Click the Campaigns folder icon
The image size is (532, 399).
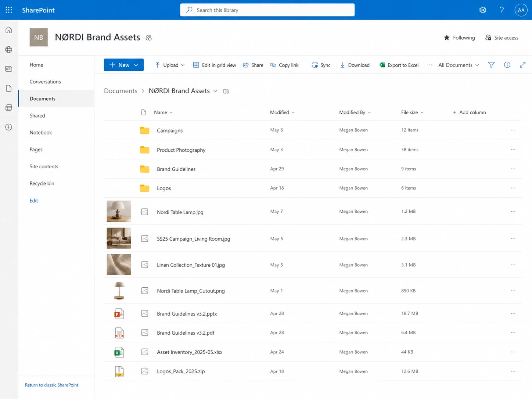pos(145,130)
